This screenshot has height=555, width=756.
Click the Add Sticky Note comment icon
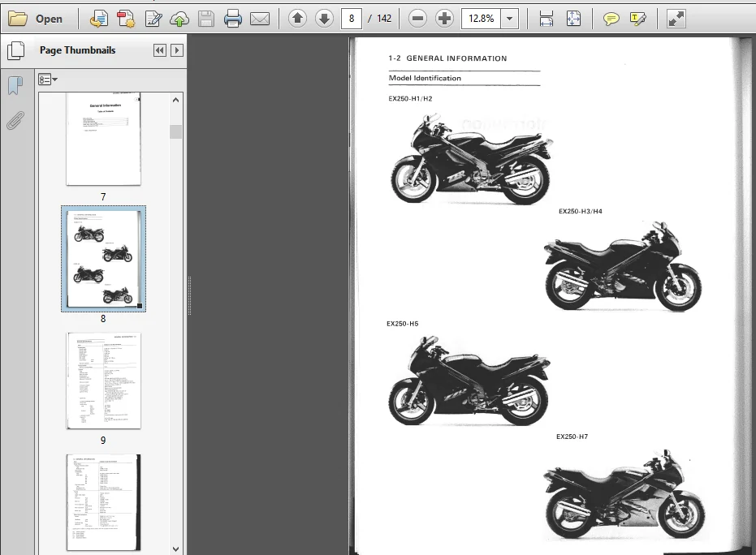pyautogui.click(x=611, y=19)
